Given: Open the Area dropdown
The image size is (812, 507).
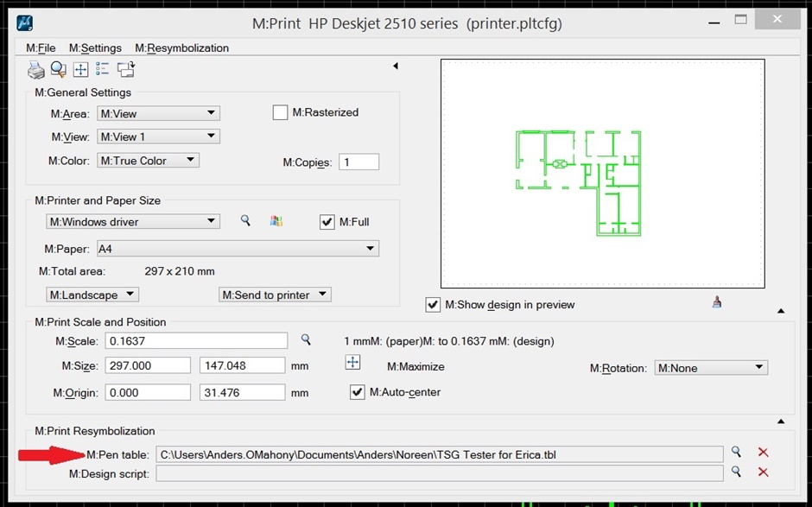Looking at the screenshot, I should pyautogui.click(x=158, y=113).
